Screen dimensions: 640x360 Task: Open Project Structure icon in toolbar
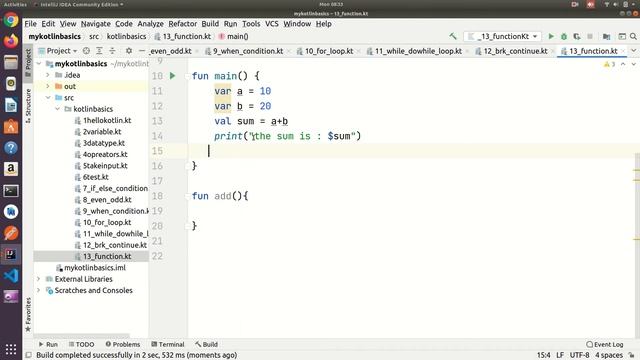click(607, 36)
